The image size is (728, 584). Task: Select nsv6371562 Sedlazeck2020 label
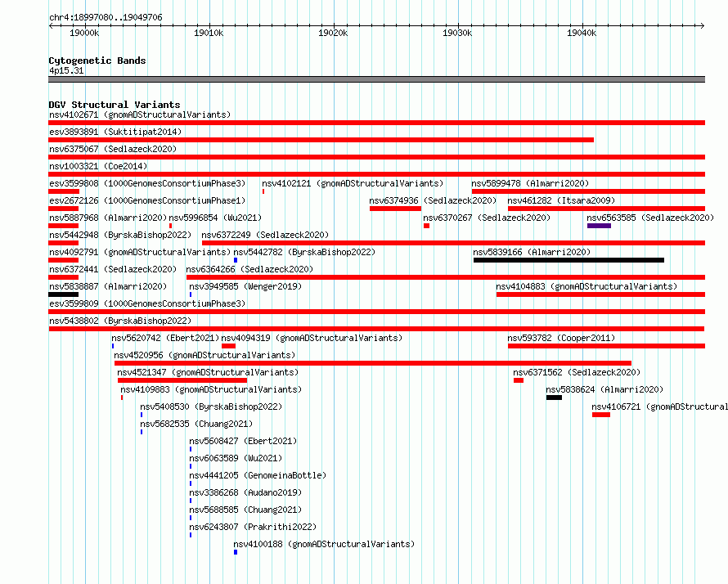pos(577,372)
